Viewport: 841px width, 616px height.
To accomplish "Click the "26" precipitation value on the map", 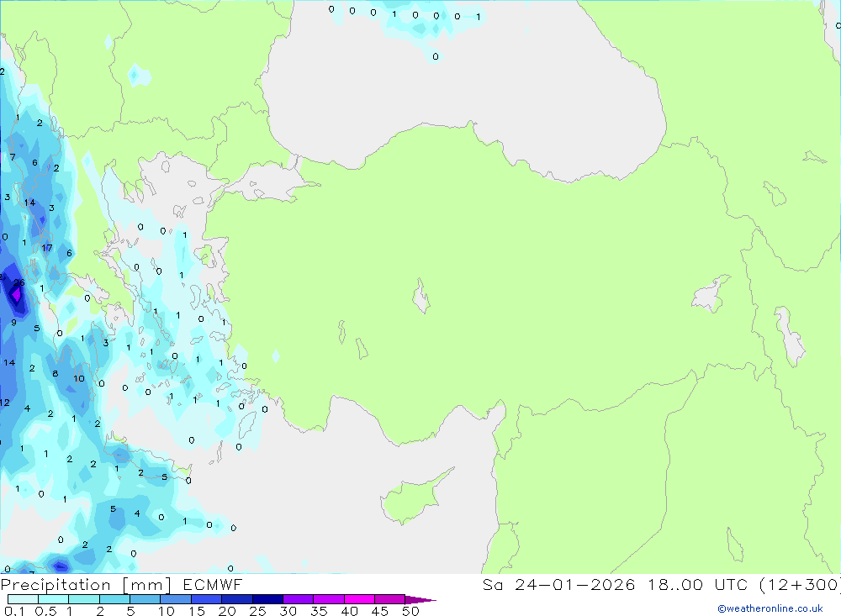I will click(19, 282).
